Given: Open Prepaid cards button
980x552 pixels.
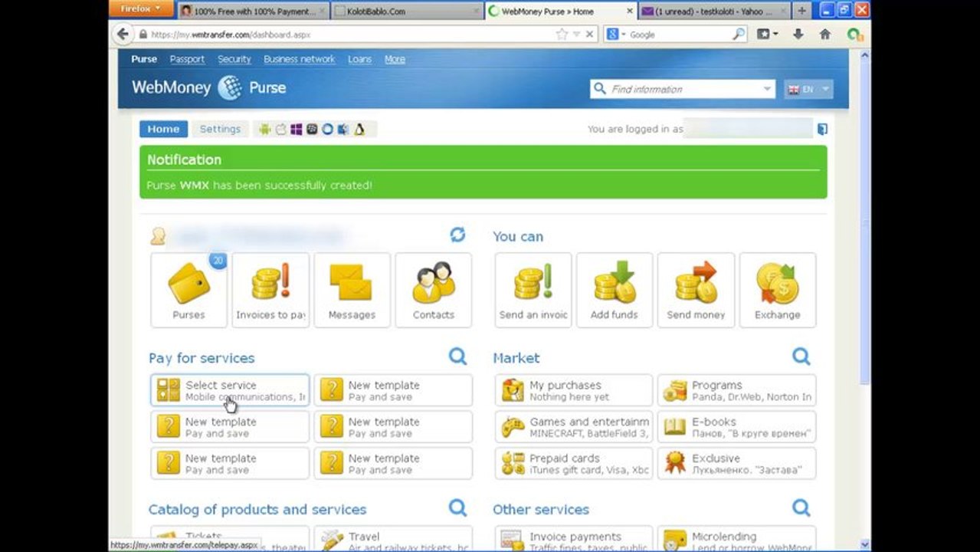Looking at the screenshot, I should (574, 463).
